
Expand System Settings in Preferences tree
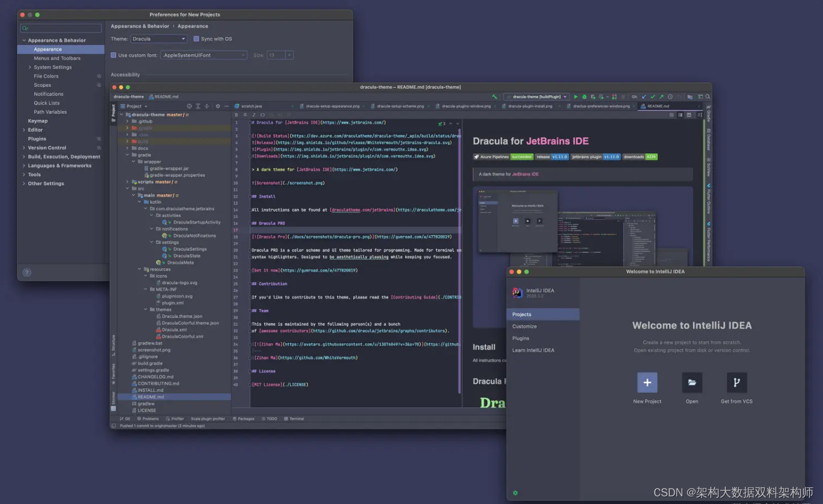(x=30, y=68)
